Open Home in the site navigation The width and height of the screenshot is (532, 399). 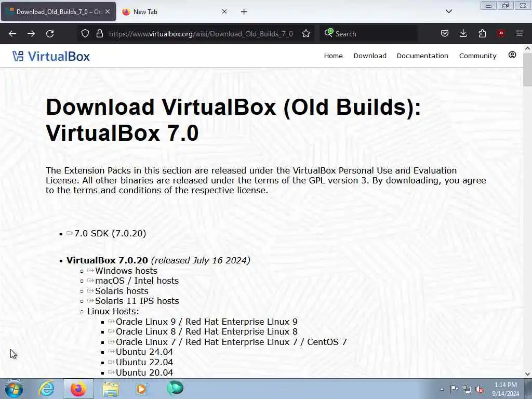(333, 56)
